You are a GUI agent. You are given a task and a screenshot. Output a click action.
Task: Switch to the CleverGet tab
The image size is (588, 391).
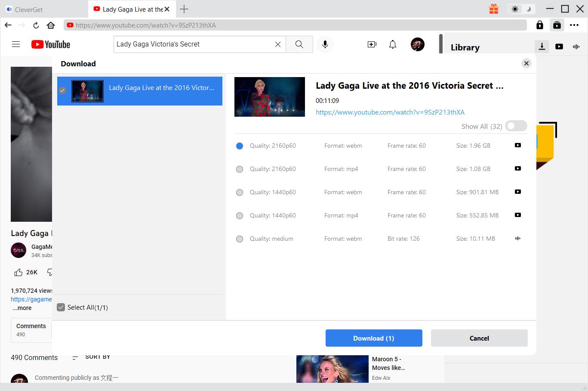[28, 9]
